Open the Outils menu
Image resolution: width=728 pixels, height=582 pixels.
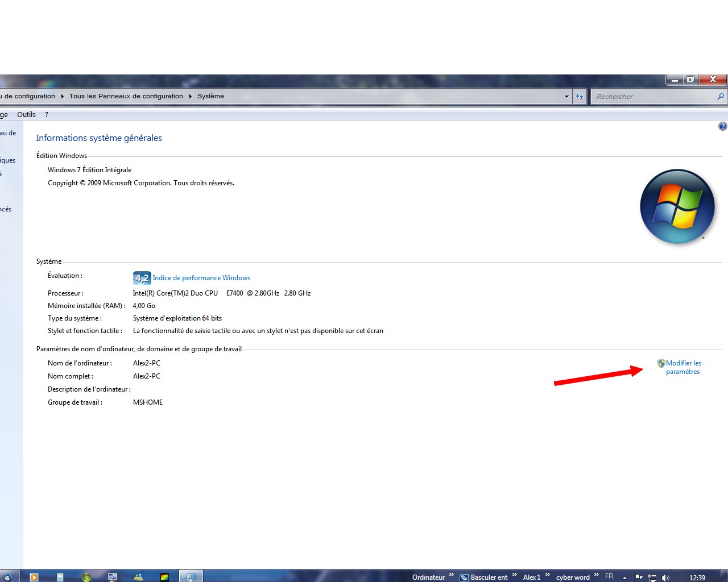(26, 114)
